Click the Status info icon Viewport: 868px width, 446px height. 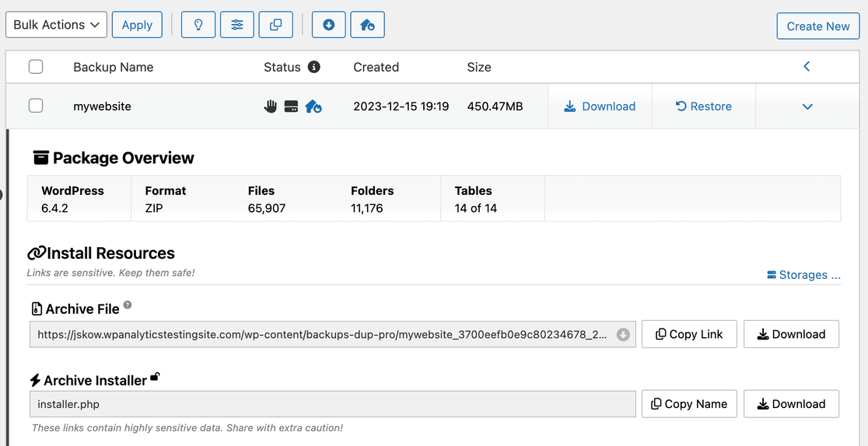(313, 67)
